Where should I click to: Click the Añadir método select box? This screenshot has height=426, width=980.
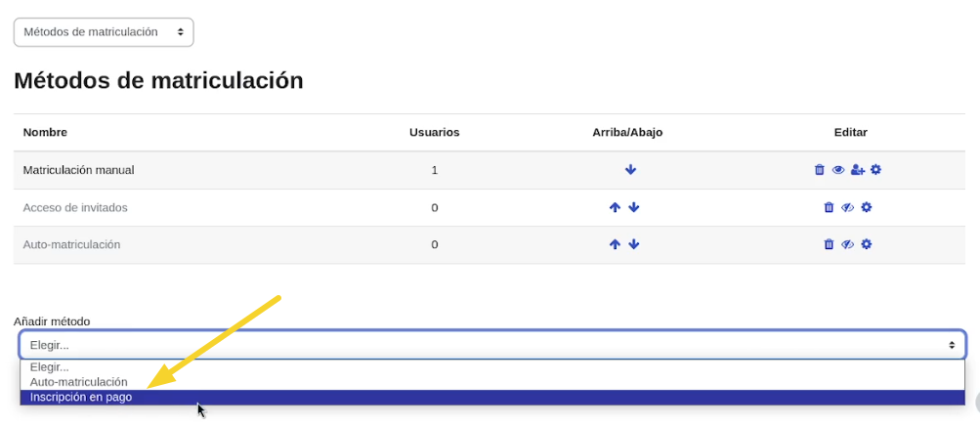491,345
